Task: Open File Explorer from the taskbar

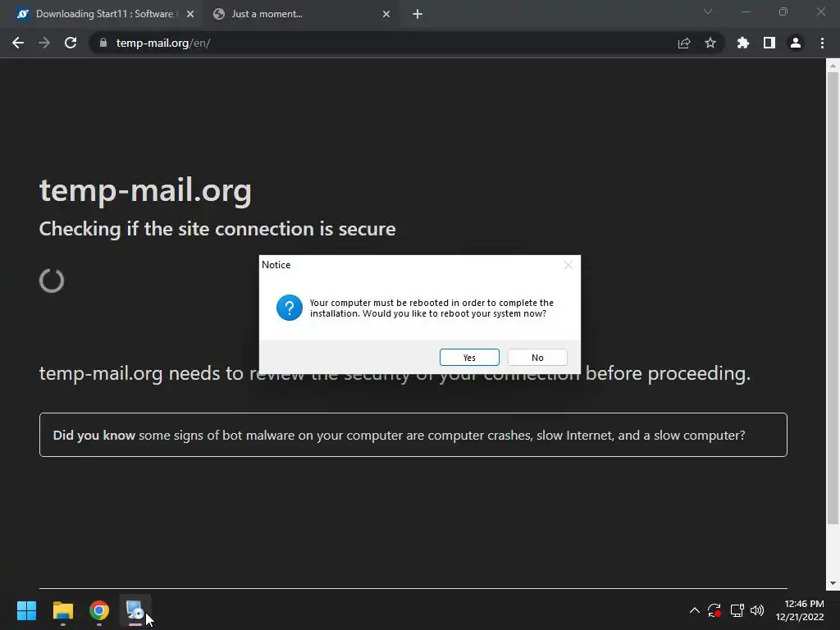Action: click(x=62, y=610)
